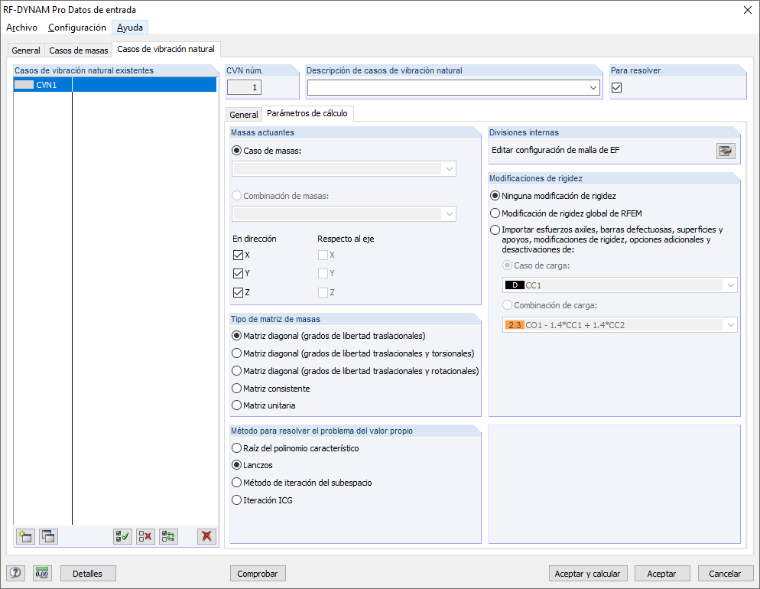Image resolution: width=760 pixels, height=589 pixels.
Task: Select Importar esfuerzos axiles option
Action: [495, 230]
